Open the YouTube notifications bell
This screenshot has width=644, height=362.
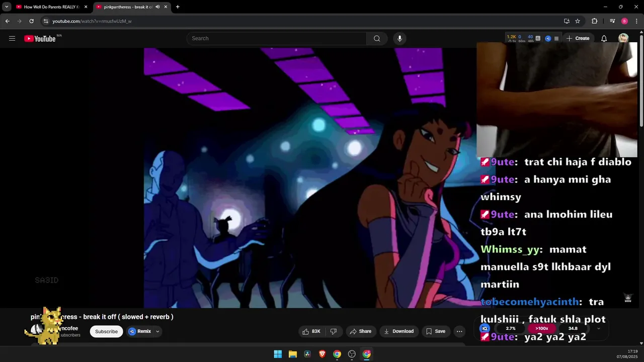(x=604, y=38)
